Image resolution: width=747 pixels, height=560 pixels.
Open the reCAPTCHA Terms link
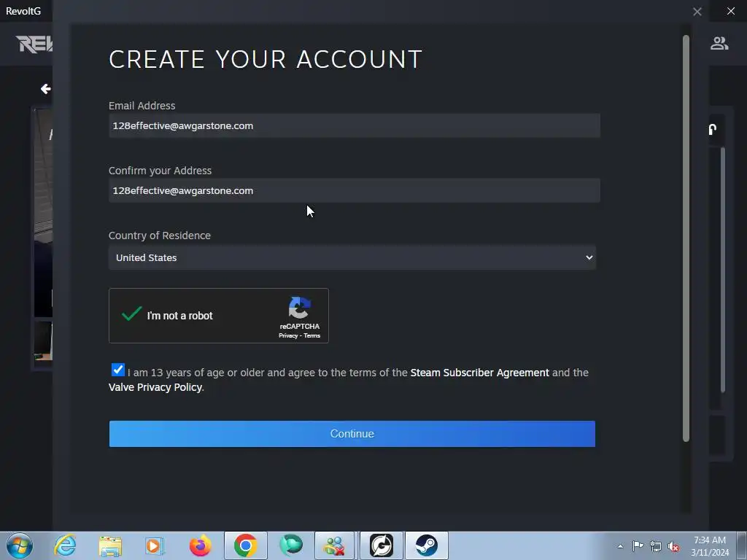pyautogui.click(x=312, y=335)
